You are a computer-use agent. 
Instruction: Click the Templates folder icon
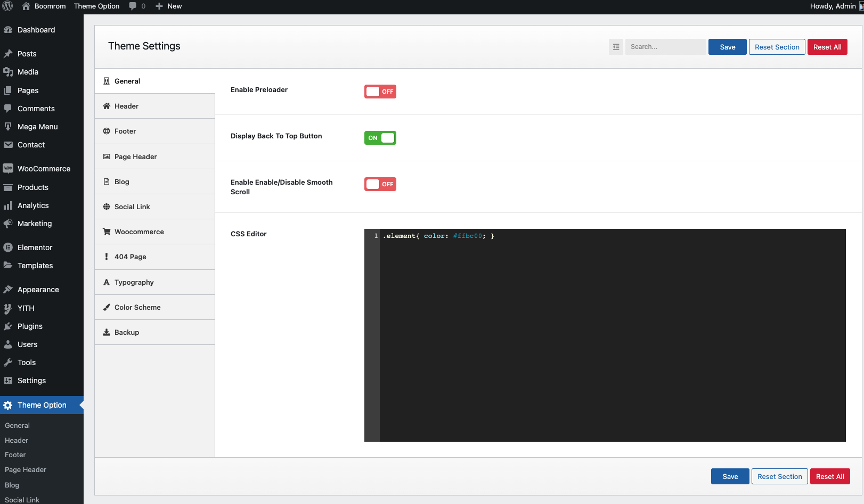pyautogui.click(x=8, y=266)
